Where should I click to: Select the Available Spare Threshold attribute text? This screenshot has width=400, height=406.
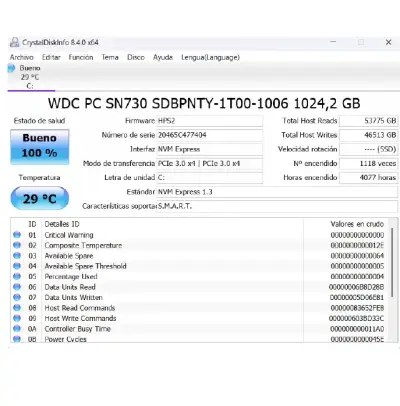click(86, 266)
